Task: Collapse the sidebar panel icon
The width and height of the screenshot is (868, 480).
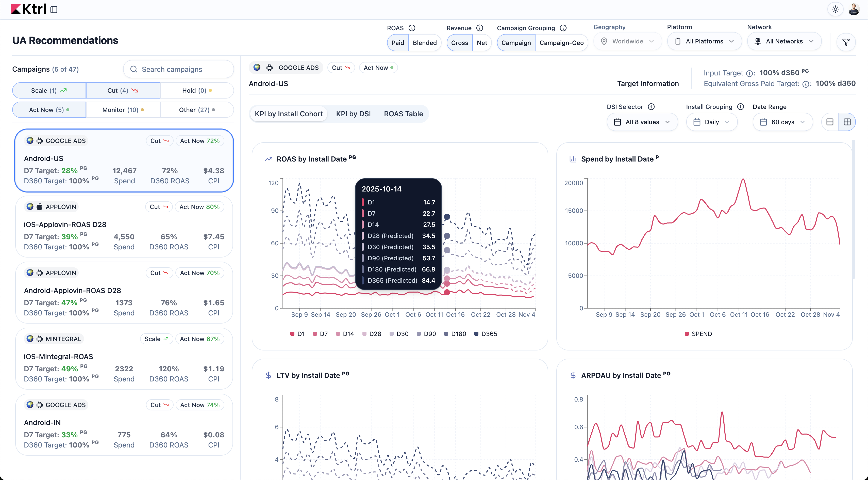Action: (x=54, y=9)
